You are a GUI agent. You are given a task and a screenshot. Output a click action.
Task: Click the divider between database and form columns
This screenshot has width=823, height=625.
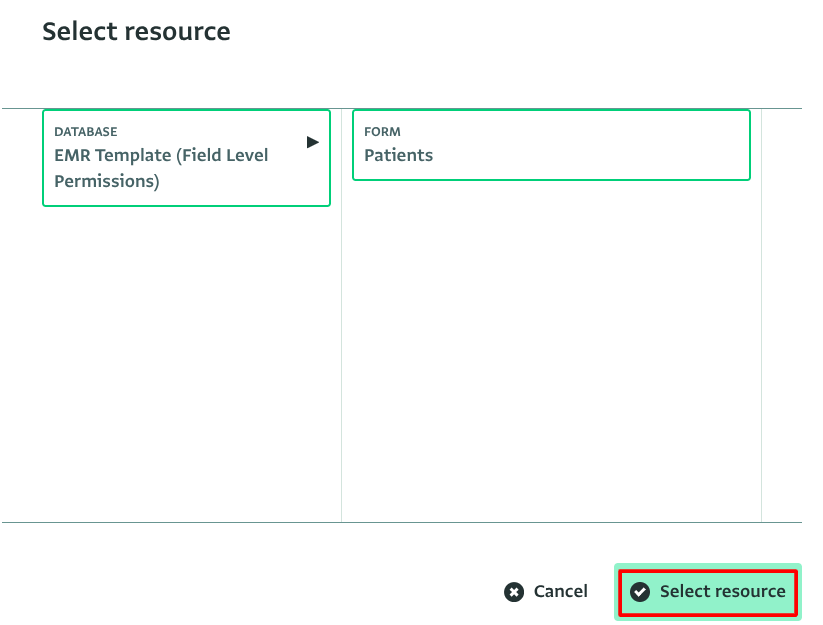(341, 350)
